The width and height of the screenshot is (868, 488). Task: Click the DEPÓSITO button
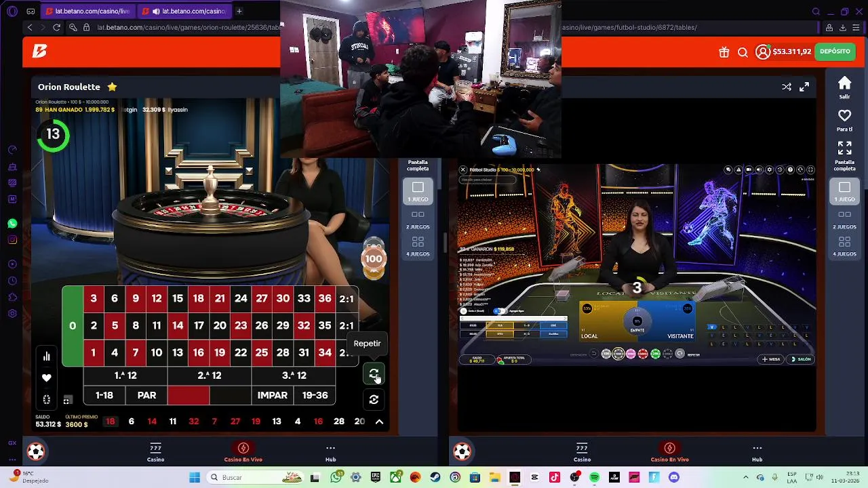click(x=835, y=52)
